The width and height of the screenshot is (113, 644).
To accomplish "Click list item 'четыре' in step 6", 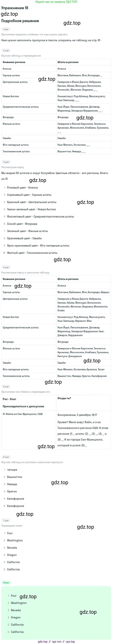I will click(12, 470).
